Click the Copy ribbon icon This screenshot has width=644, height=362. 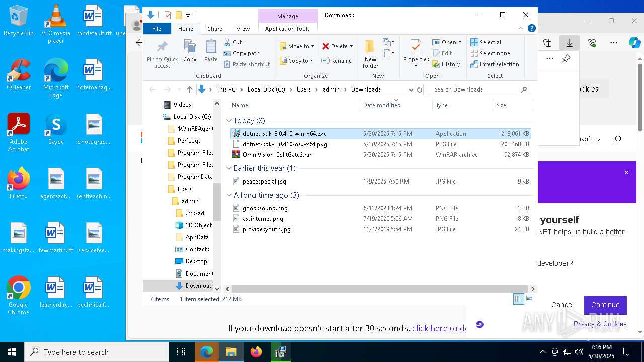point(190,51)
